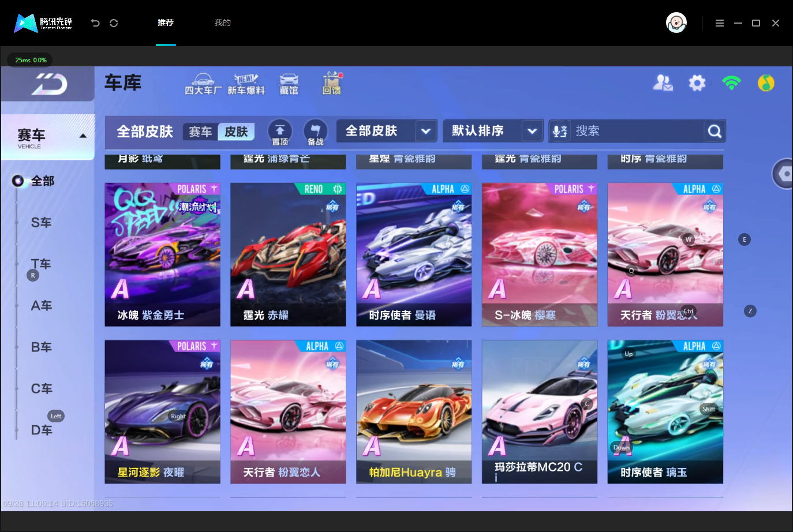Open the hamburger menu in the title bar
Image resolution: width=793 pixels, height=532 pixels.
[x=720, y=23]
